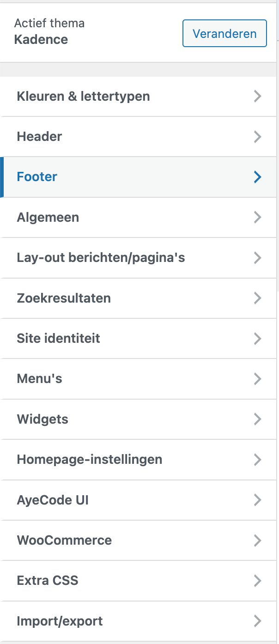Image resolution: width=279 pixels, height=644 pixels.
Task: Open Homepage-instellingen
Action: pyautogui.click(x=90, y=459)
